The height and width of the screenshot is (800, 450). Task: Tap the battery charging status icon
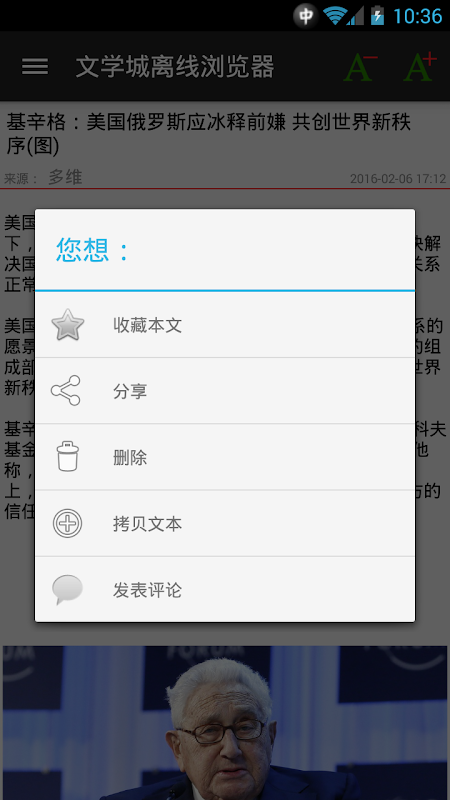[377, 16]
